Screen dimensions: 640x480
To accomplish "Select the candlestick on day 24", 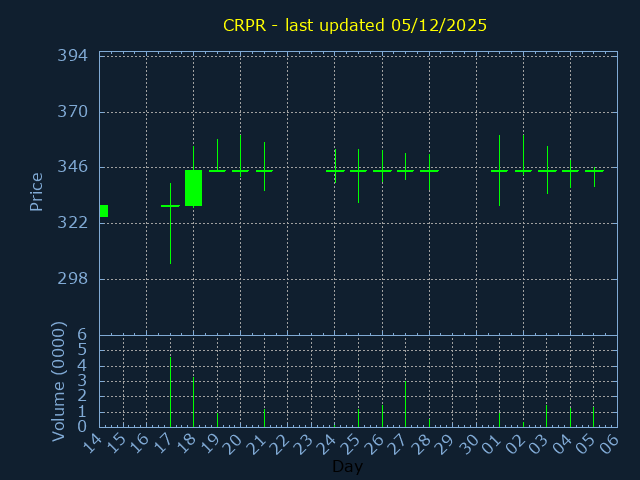I will [x=335, y=166].
